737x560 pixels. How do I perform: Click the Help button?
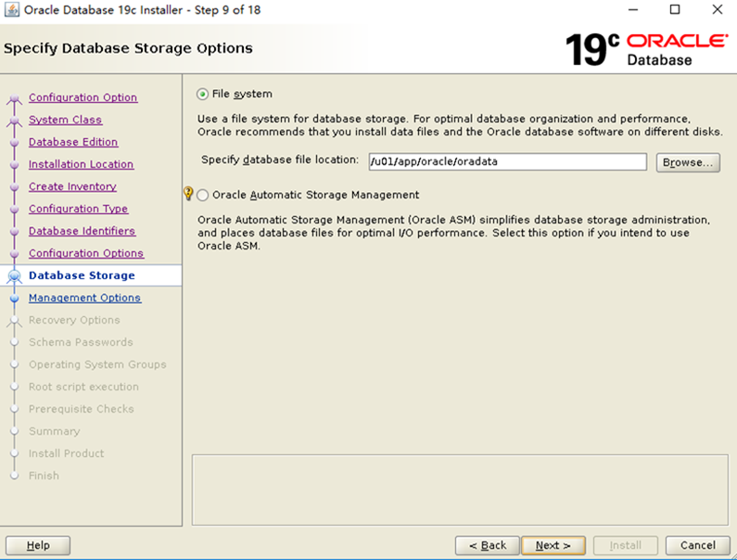[x=38, y=545]
